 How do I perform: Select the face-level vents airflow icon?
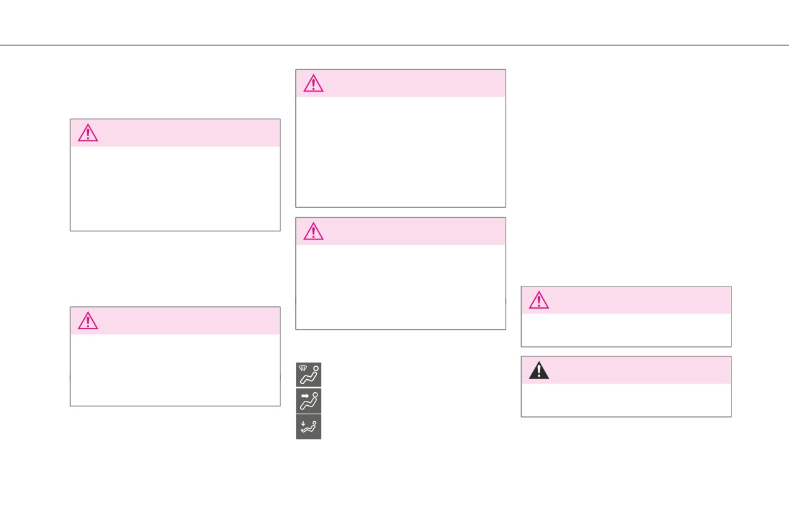coord(308,401)
